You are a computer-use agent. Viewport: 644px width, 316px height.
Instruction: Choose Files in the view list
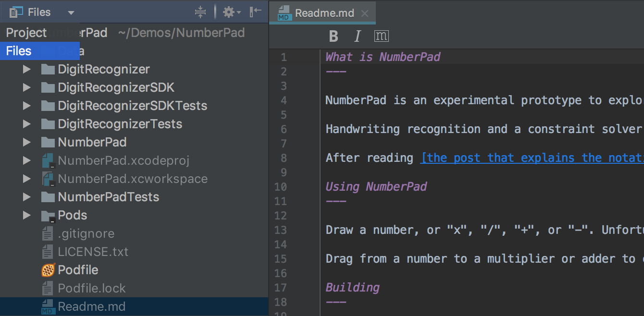click(19, 51)
